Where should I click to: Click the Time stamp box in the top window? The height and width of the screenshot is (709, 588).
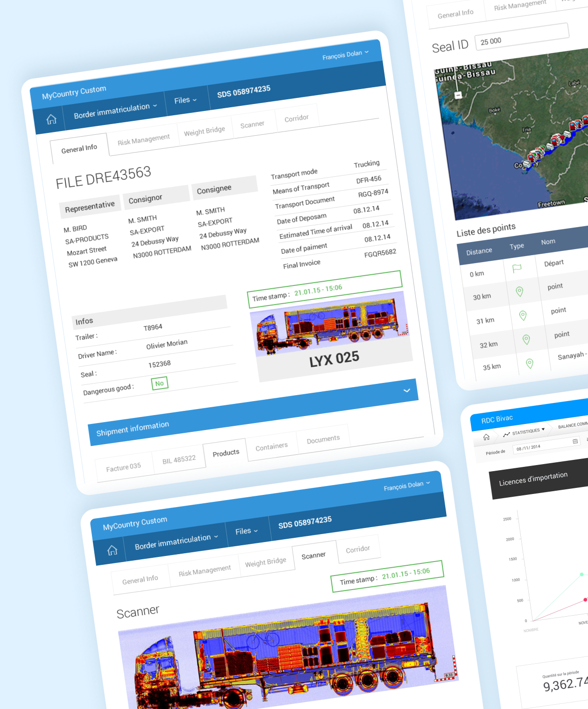tap(324, 290)
